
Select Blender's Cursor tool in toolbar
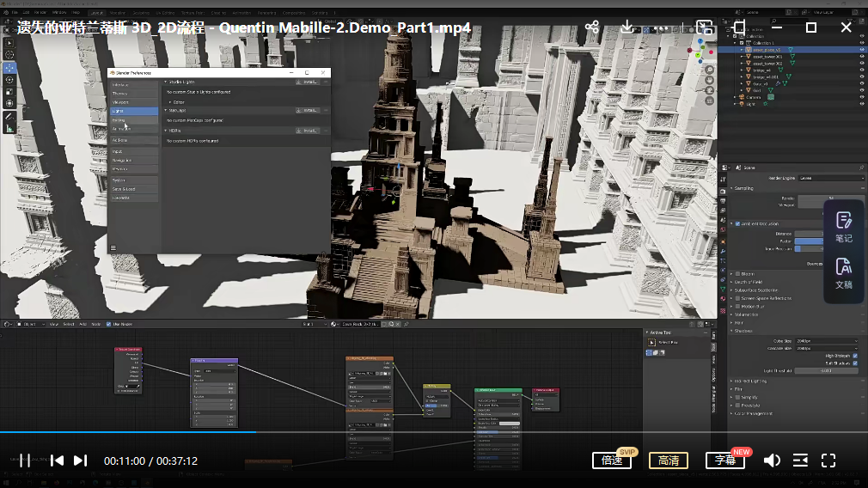(9, 55)
